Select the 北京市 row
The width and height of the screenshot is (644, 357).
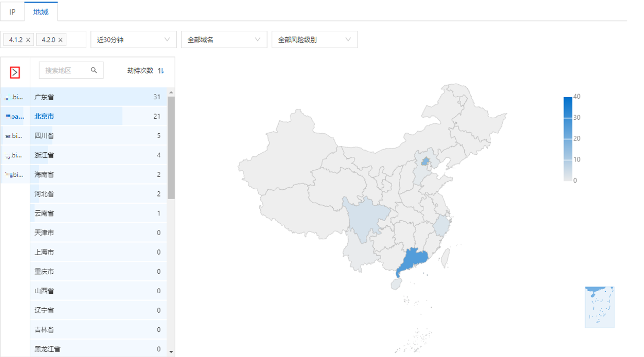click(99, 116)
